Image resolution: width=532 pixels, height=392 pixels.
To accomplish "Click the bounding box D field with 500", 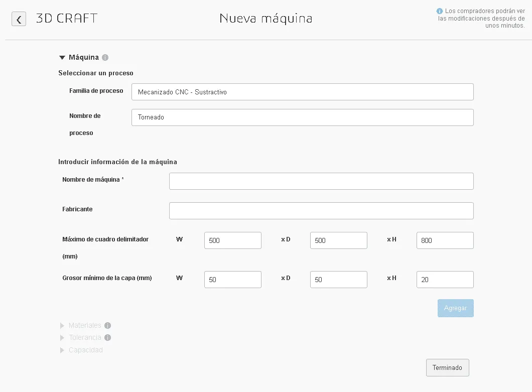I will click(338, 240).
